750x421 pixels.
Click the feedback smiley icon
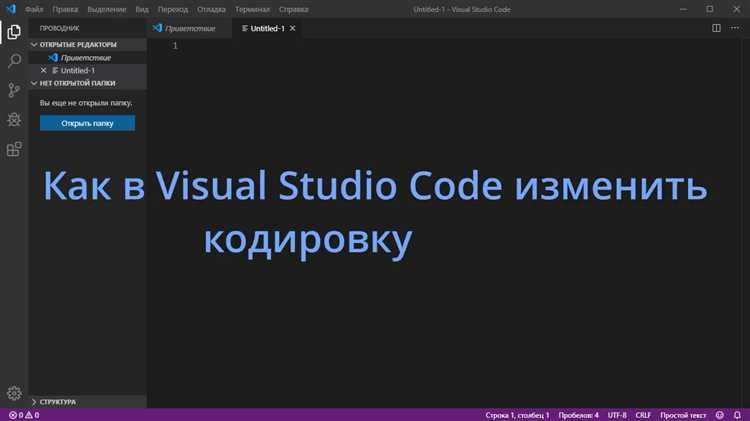click(x=719, y=414)
